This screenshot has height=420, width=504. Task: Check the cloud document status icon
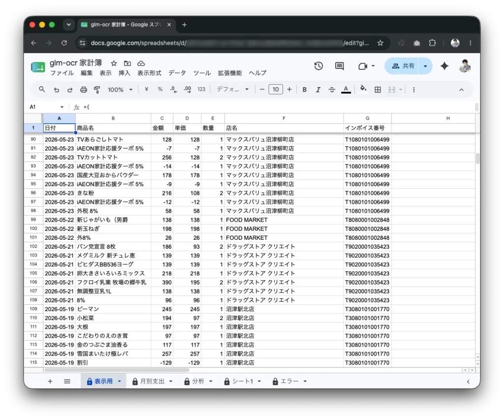point(141,64)
